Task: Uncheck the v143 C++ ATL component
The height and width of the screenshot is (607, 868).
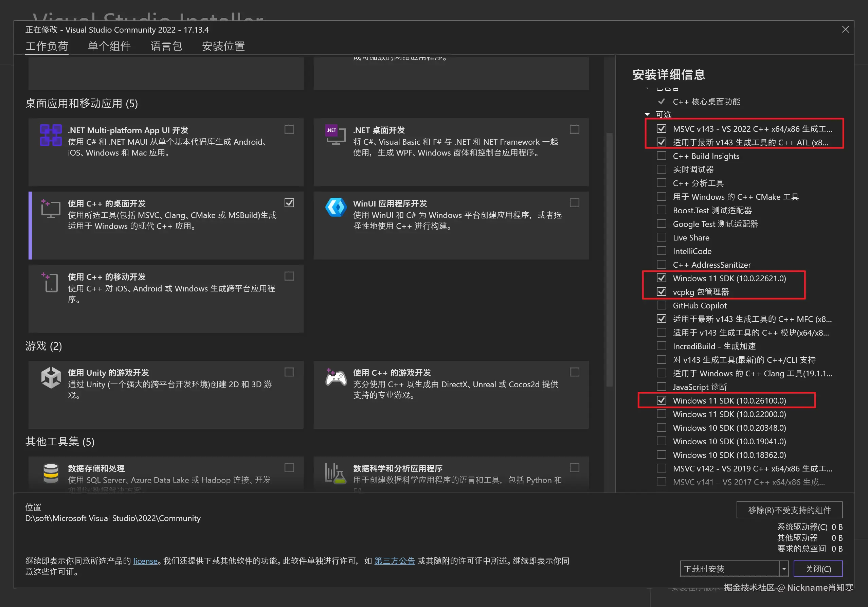Action: click(x=661, y=142)
